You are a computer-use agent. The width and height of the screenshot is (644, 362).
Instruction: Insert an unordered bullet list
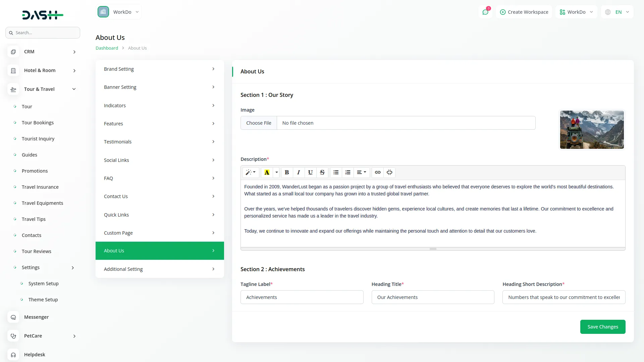click(x=336, y=172)
